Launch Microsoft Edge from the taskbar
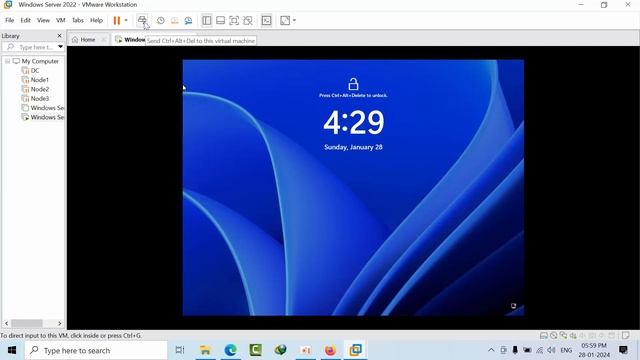This screenshot has width=640, height=360. click(231, 350)
